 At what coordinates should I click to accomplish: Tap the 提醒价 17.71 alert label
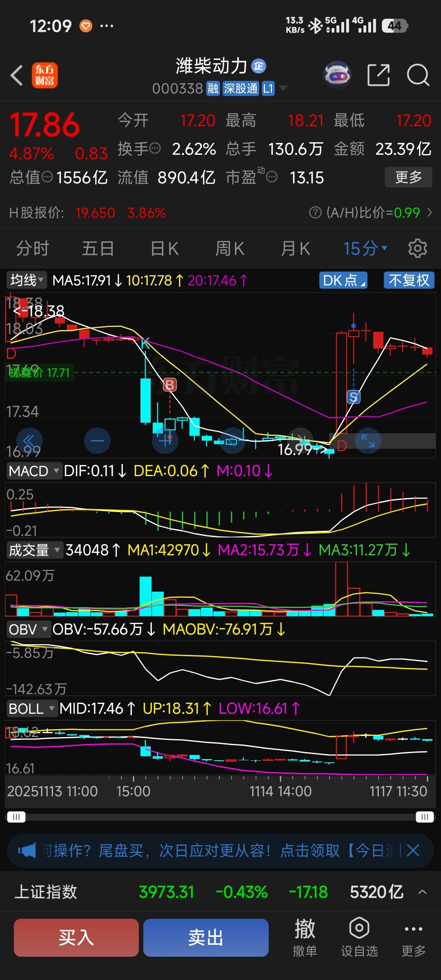click(x=40, y=372)
